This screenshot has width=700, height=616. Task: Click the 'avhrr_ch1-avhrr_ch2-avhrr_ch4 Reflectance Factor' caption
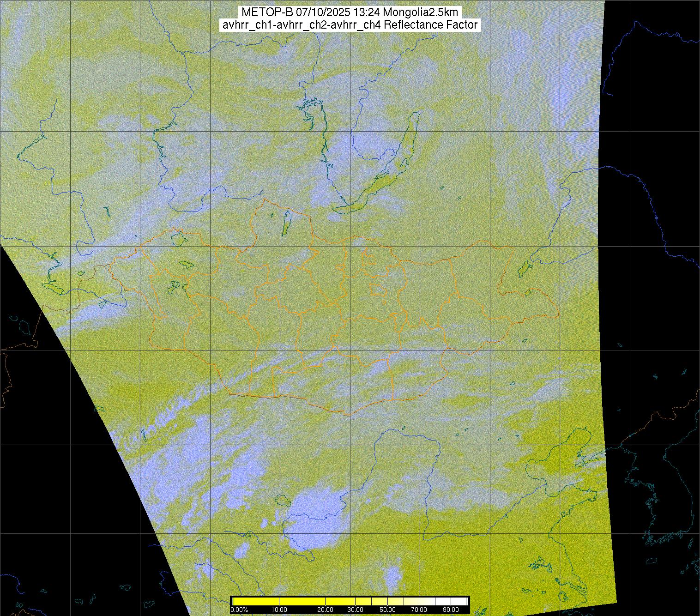pyautogui.click(x=350, y=25)
